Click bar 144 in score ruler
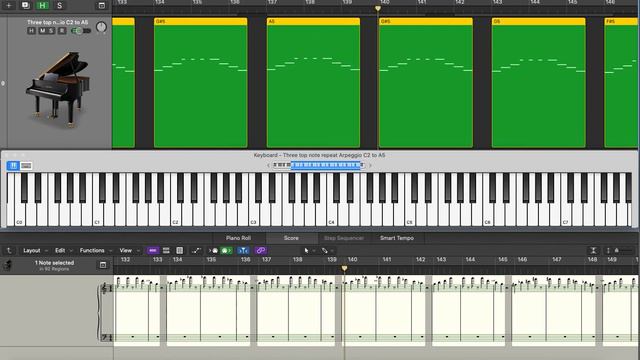Screen dimensions: 640x360 (470, 260)
